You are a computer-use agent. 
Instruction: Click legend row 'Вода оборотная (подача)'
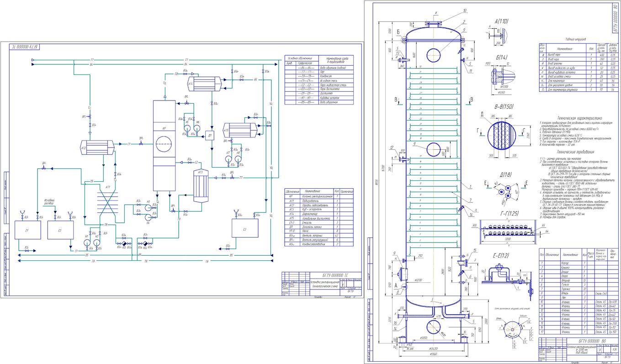click(319, 68)
